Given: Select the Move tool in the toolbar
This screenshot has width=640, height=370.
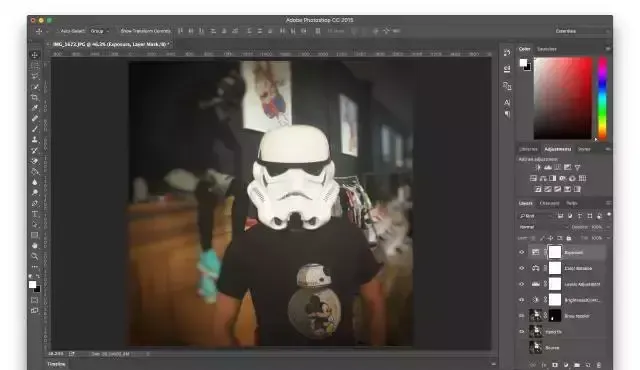Looking at the screenshot, I should [35, 55].
